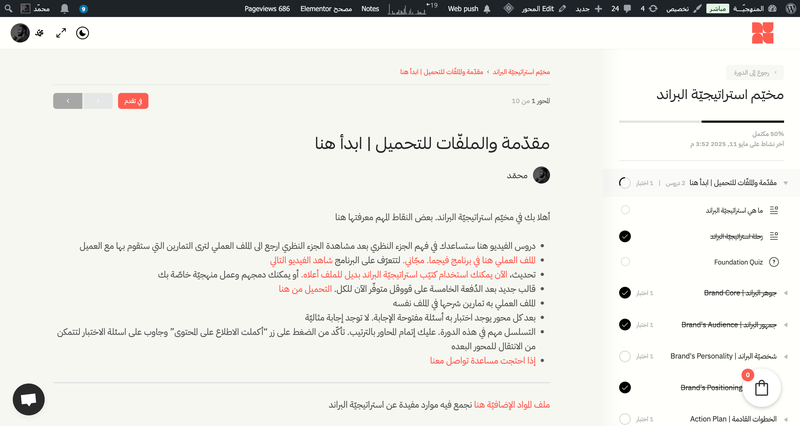Go to next topic gray arrow button
This screenshot has height=426, width=800.
click(68, 101)
